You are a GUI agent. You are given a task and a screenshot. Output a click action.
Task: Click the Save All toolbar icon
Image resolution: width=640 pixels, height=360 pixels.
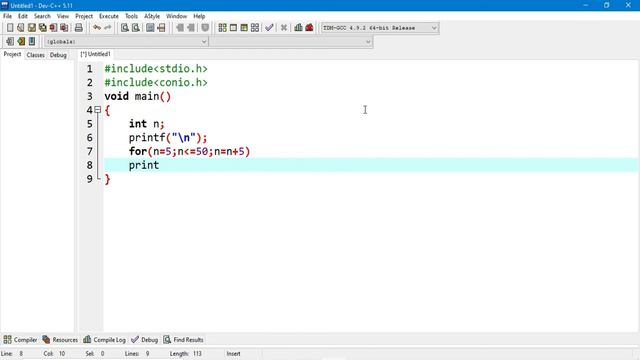(x=42, y=28)
